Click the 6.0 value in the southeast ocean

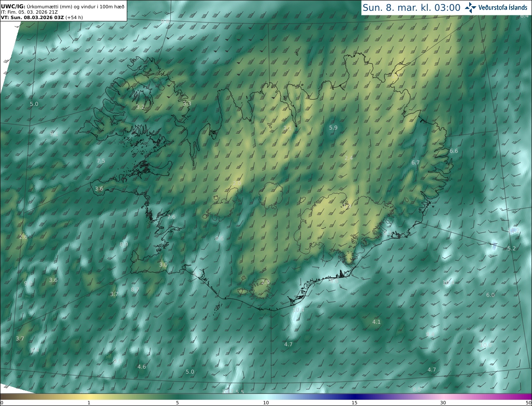tap(490, 295)
